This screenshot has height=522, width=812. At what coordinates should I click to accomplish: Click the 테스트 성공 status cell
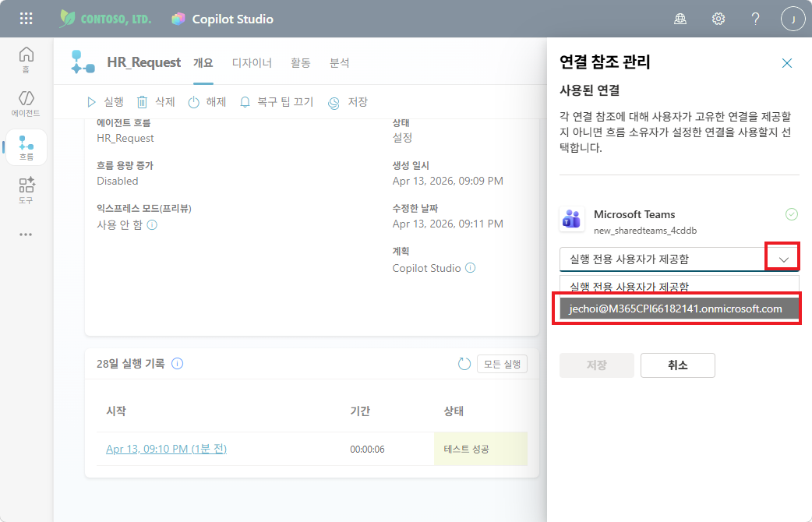[481, 449]
